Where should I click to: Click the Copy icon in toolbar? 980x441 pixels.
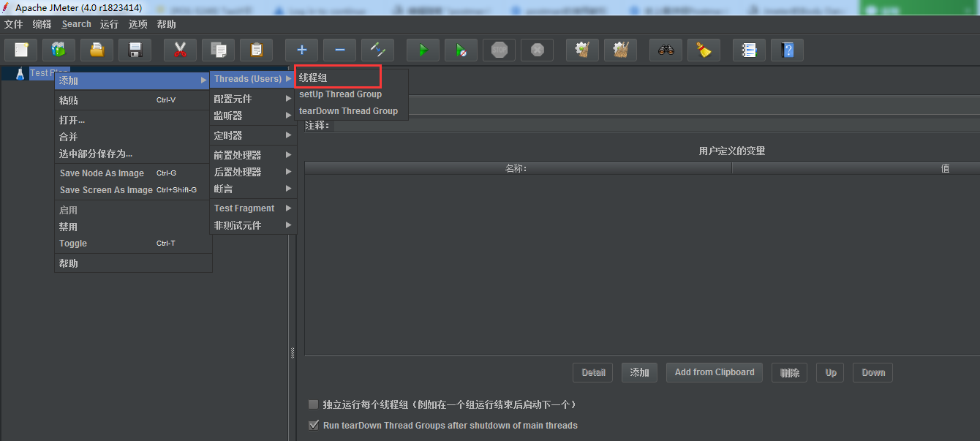pyautogui.click(x=218, y=50)
